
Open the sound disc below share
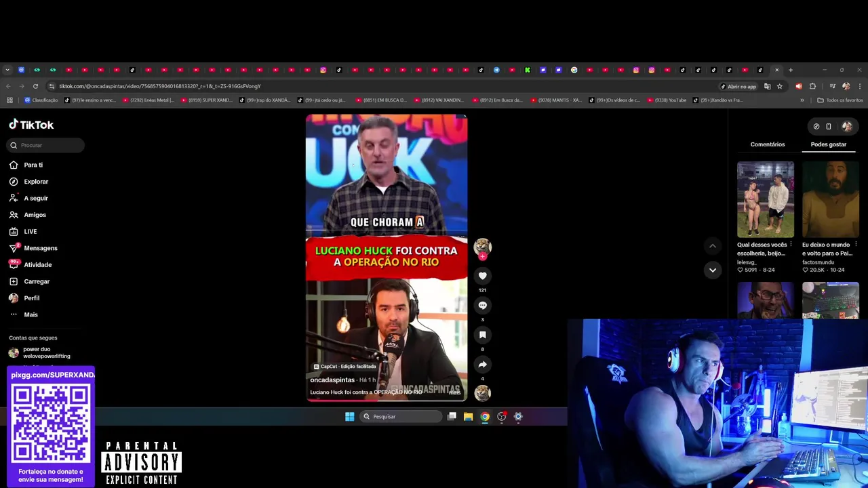click(x=482, y=393)
